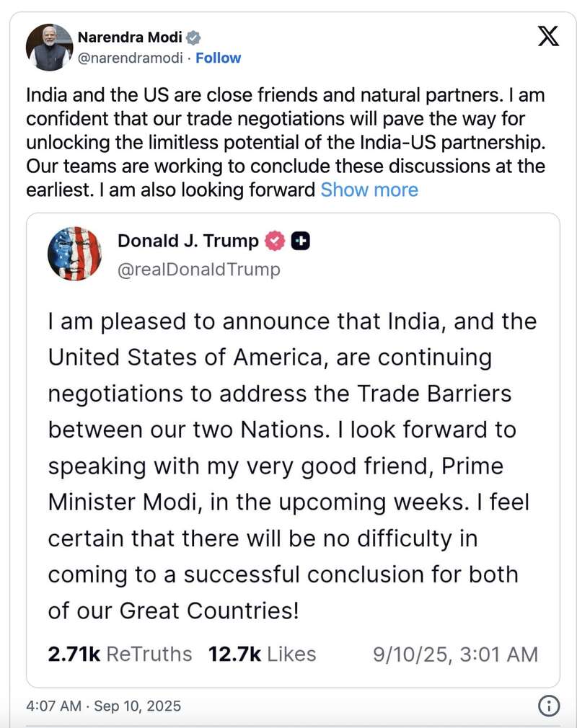Image resolution: width=577 pixels, height=728 pixels.
Task: Click Narendra Modi's blue verified badge
Action: (x=194, y=38)
